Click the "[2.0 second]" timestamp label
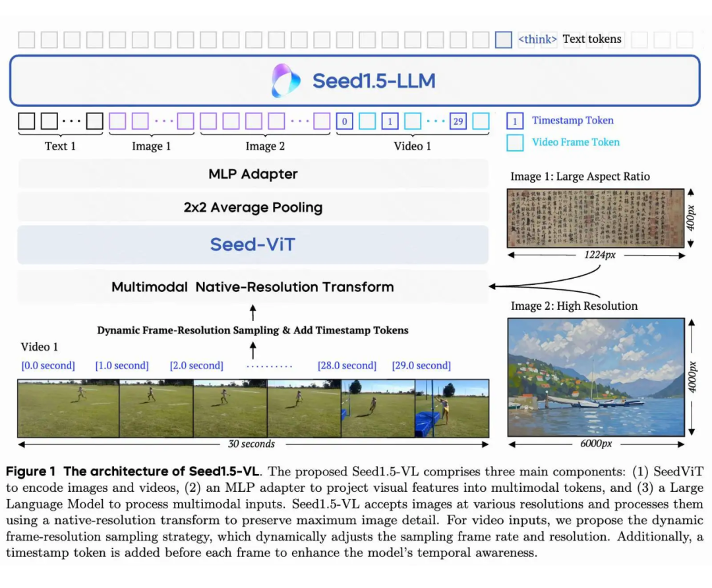Viewport: 712px width, 588px height. (x=196, y=365)
